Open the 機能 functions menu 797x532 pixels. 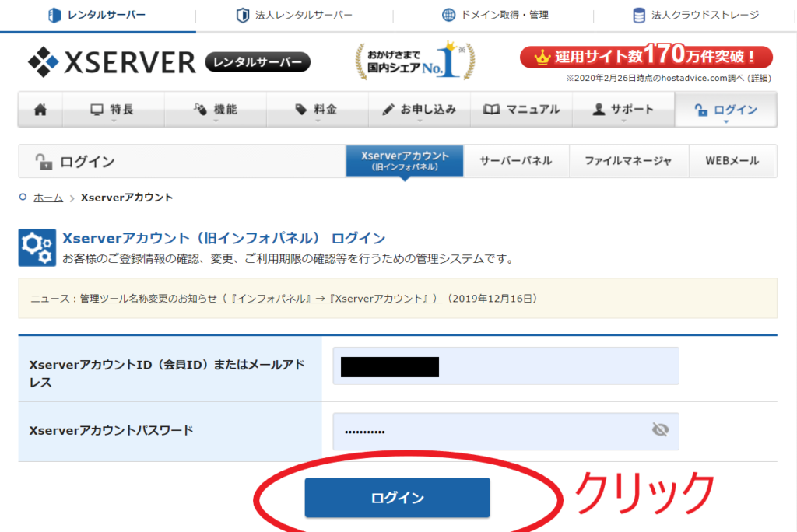216,109
